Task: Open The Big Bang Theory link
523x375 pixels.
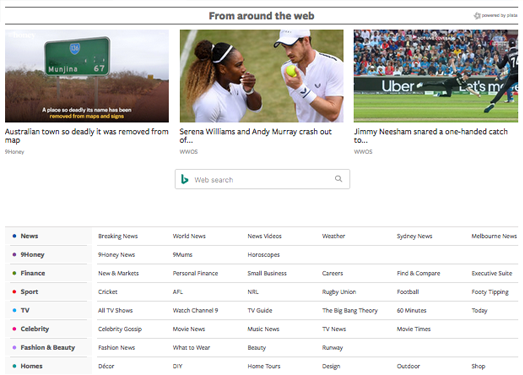Action: click(350, 311)
